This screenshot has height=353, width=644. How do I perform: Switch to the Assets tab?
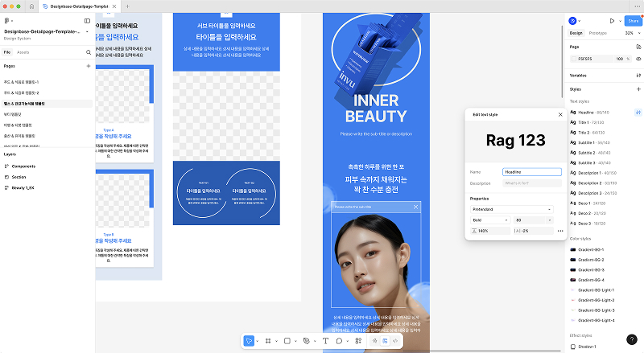(23, 51)
